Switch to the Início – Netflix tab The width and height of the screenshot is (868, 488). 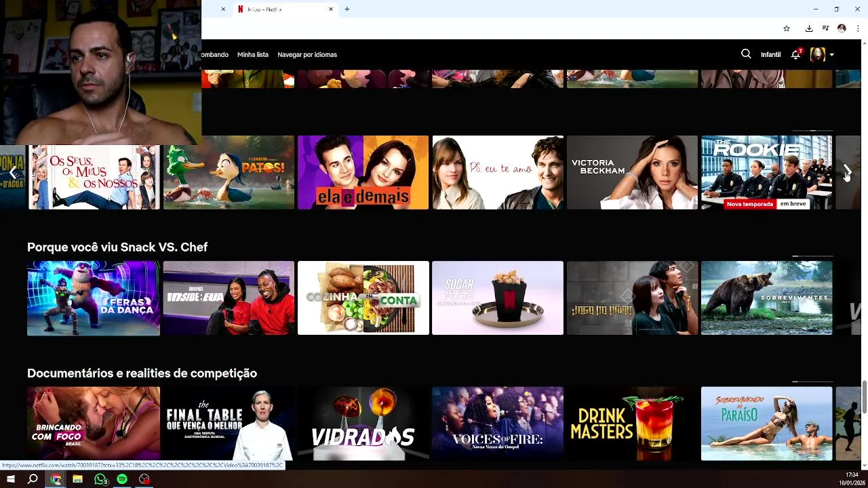[x=285, y=9]
